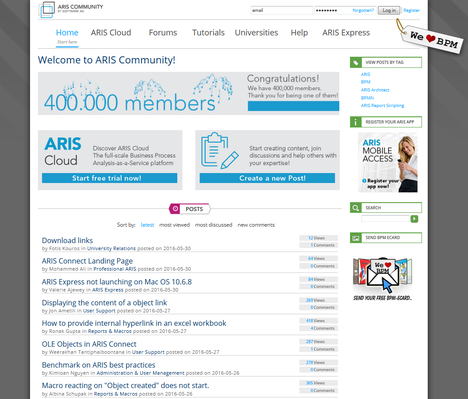
Task: Sort posts by latest
Action: tap(147, 225)
